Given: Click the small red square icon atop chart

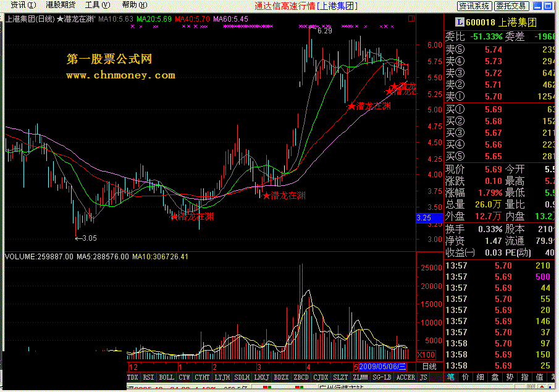Looking at the screenshot, I should [x=411, y=19].
